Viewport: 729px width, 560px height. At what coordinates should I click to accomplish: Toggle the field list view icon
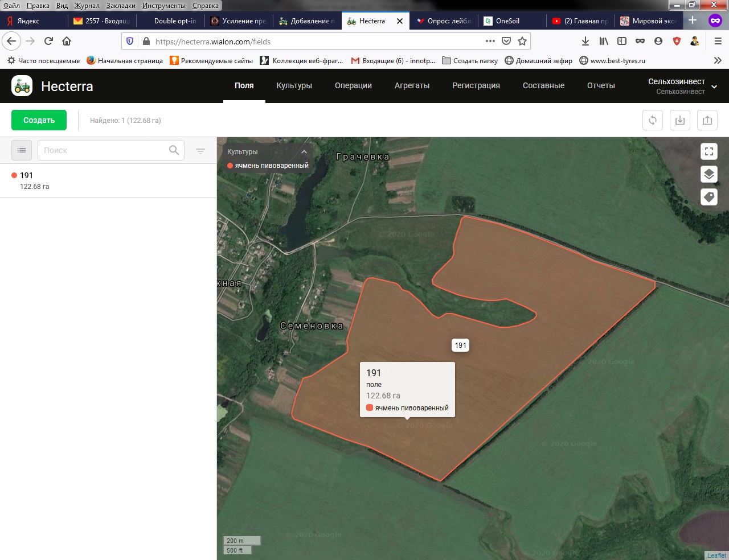22,150
